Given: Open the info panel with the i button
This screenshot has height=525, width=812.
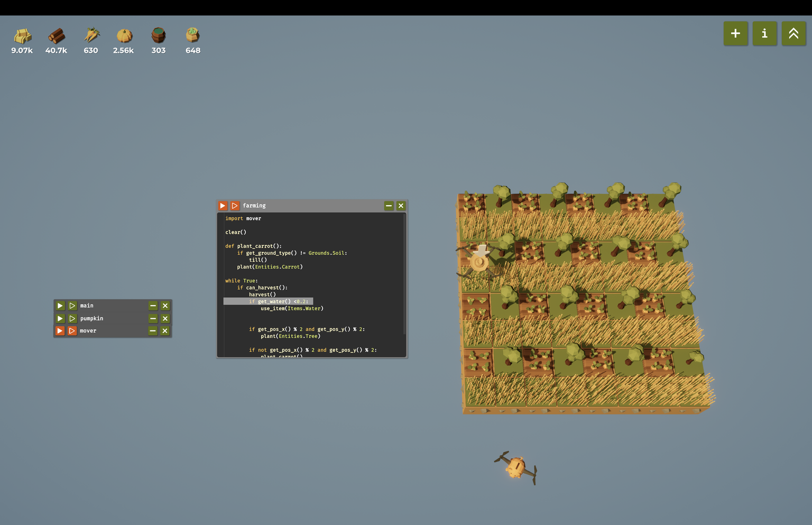Looking at the screenshot, I should coord(764,33).
